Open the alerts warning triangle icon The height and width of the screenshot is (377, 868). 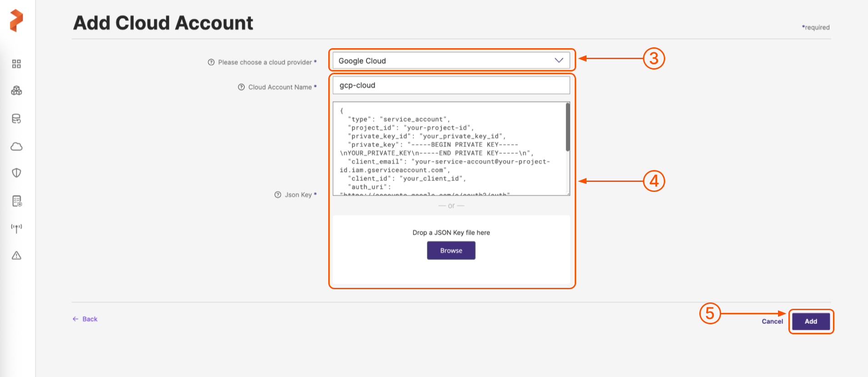tap(16, 256)
